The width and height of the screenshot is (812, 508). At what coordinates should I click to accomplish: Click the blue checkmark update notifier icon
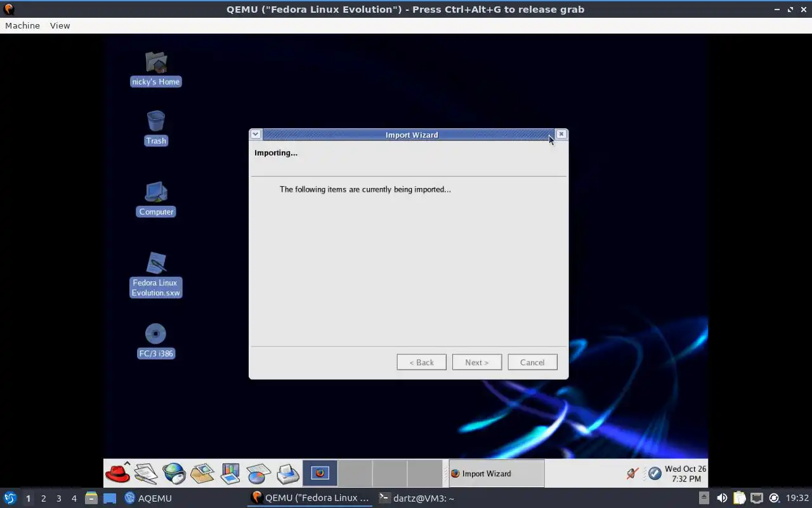[x=655, y=473]
